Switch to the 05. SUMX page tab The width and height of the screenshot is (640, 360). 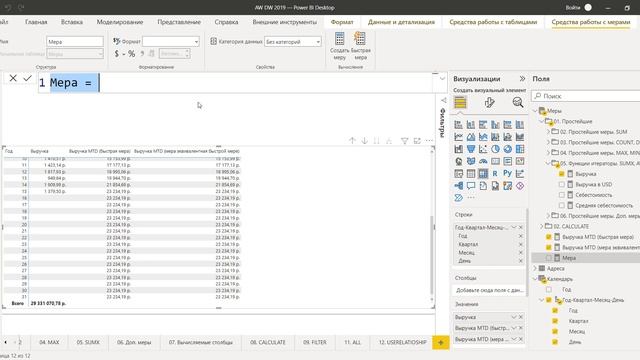[x=88, y=342]
